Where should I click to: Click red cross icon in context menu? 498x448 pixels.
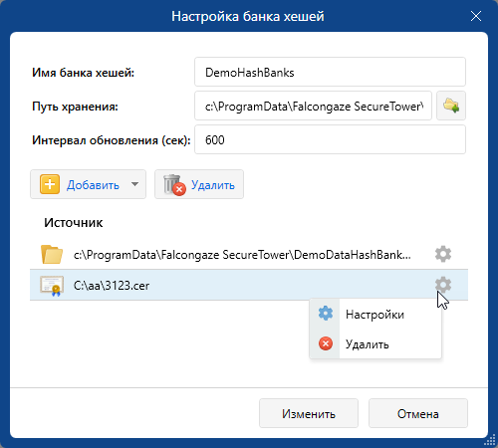click(x=326, y=343)
